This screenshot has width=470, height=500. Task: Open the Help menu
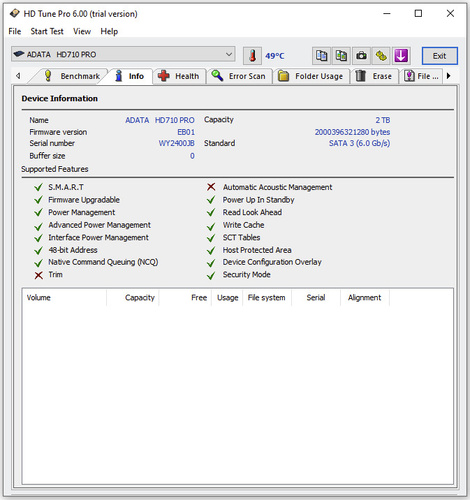(109, 31)
